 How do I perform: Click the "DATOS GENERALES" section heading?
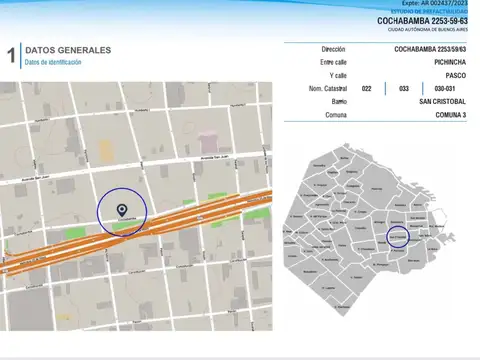(x=68, y=50)
